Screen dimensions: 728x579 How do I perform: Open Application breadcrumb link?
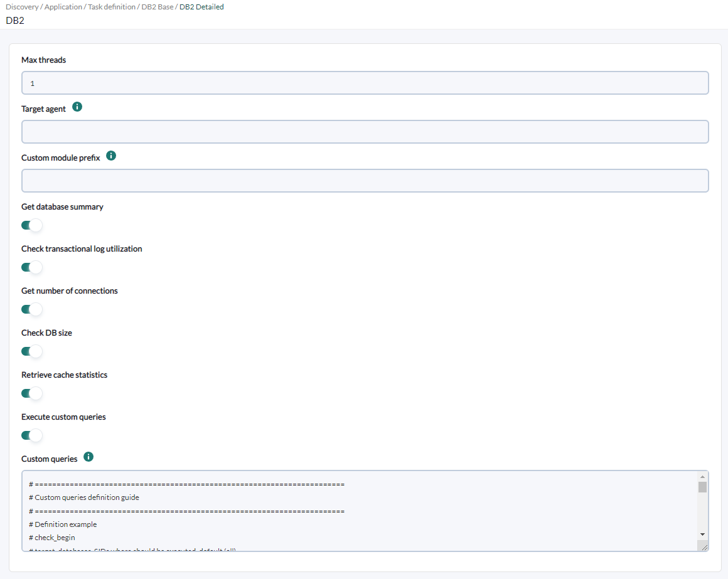coord(63,7)
